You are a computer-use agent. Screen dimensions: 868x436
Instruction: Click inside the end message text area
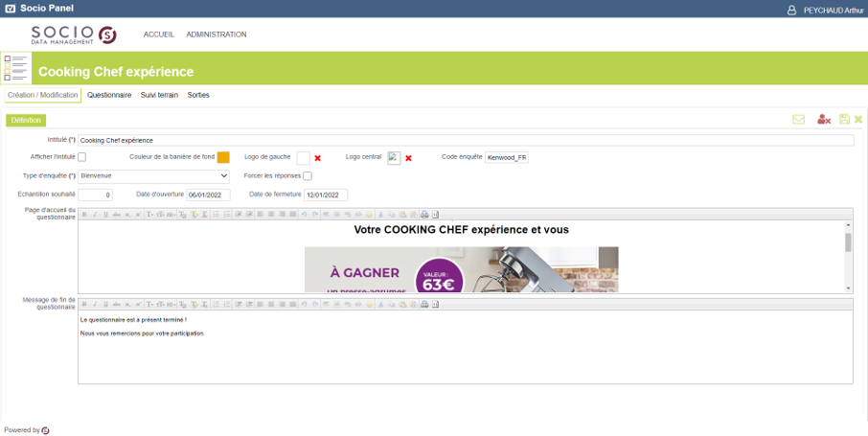tap(465, 347)
